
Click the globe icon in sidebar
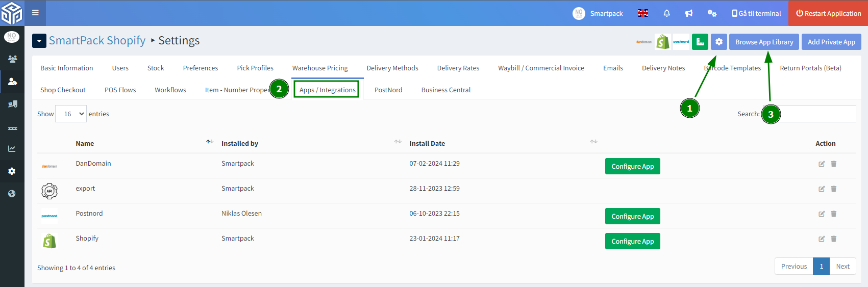pos(12,194)
